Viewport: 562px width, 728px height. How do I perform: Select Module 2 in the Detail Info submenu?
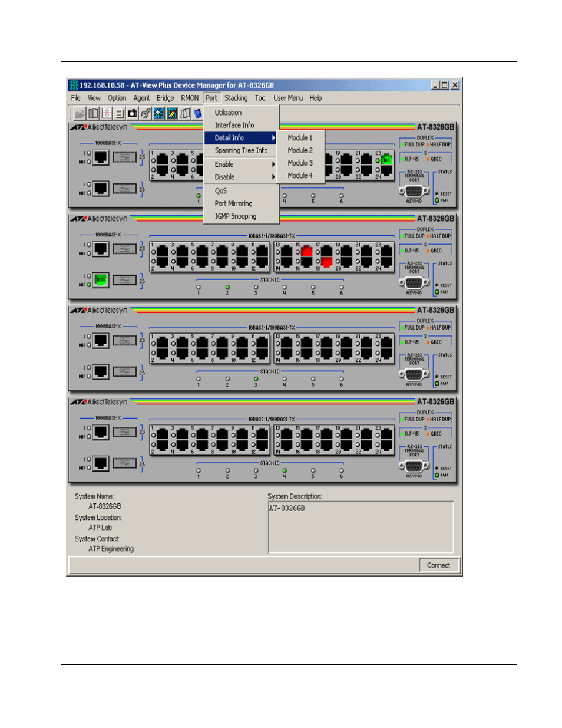pos(302,150)
